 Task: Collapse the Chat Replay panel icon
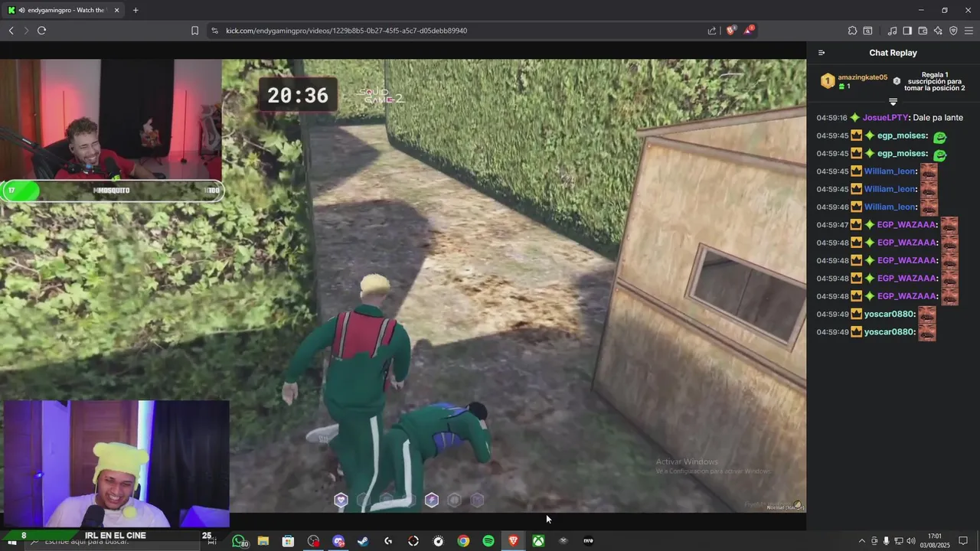click(x=822, y=53)
